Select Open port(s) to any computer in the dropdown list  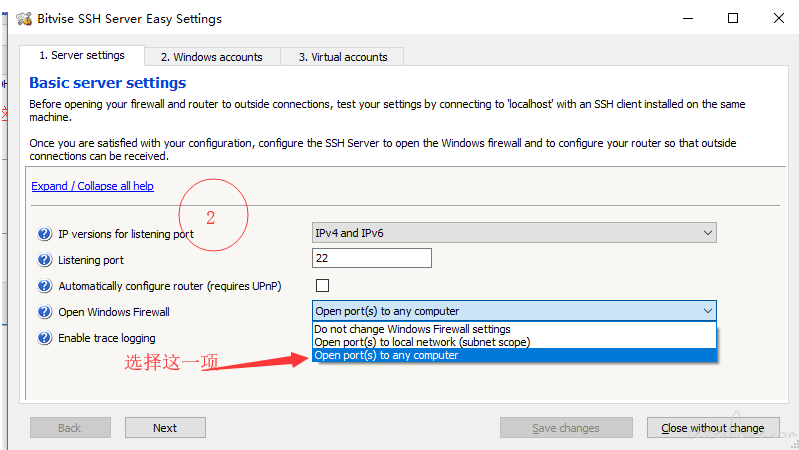point(514,355)
